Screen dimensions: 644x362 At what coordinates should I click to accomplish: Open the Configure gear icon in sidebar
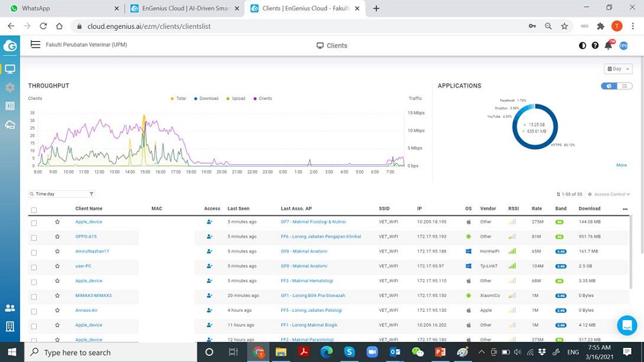coord(10,87)
